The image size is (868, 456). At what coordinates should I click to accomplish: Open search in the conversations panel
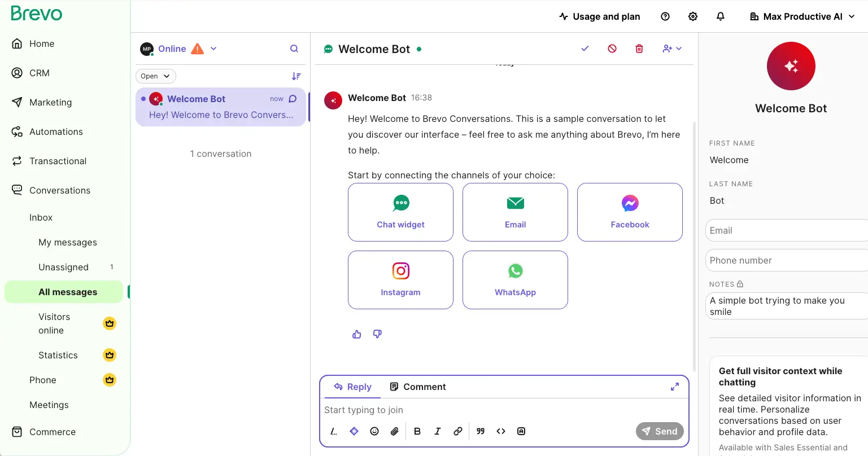(x=294, y=49)
